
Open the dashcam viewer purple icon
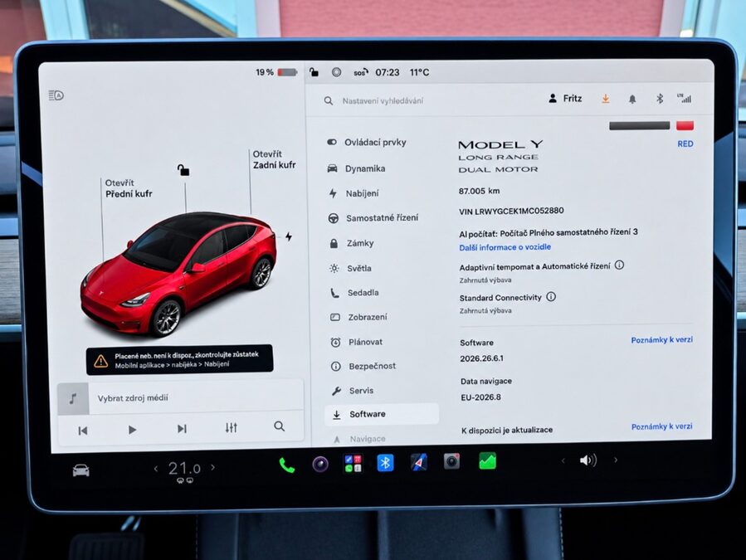[320, 464]
